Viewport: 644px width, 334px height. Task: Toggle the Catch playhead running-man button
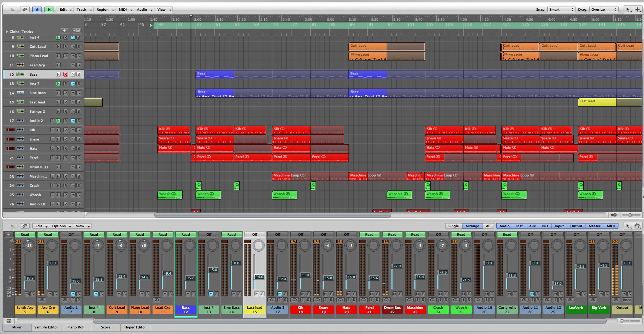pos(37,10)
